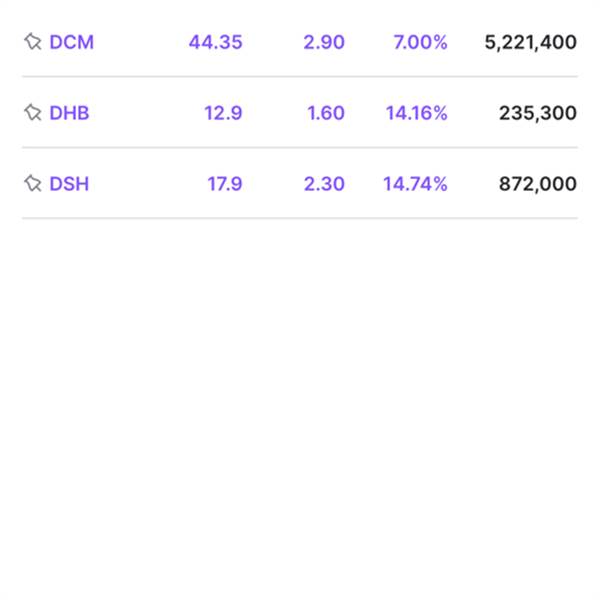Open the DSH ticker link
The image size is (600, 600).
pos(69,183)
